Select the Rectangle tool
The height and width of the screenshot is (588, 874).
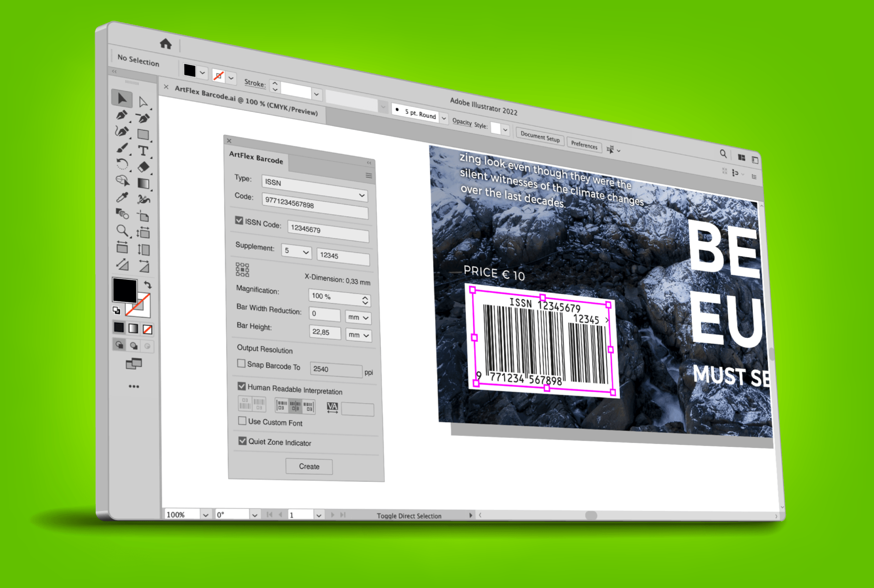(x=143, y=134)
